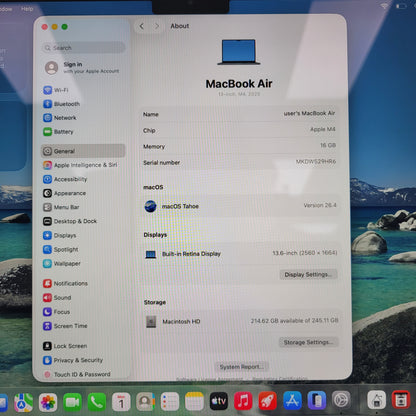Image resolution: width=416 pixels, height=416 pixels.
Task: Click the battery status icon in menu bar
Action: pyautogui.click(x=401, y=6)
